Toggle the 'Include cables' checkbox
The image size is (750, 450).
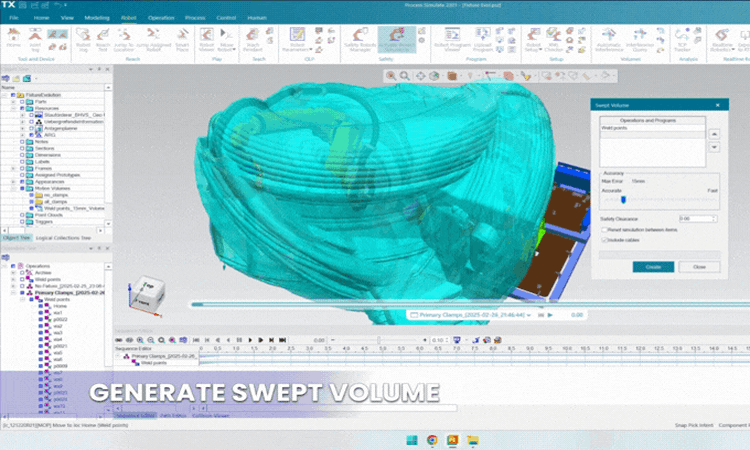coord(605,240)
